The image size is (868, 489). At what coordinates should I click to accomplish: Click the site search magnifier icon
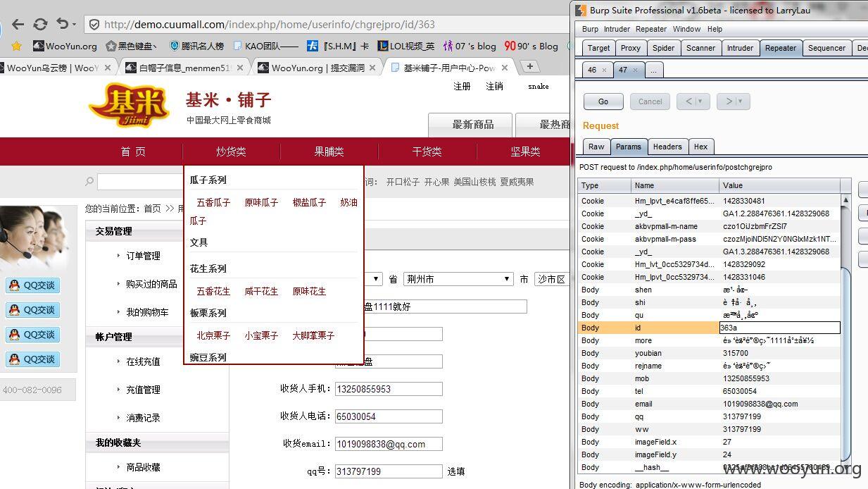tap(89, 182)
